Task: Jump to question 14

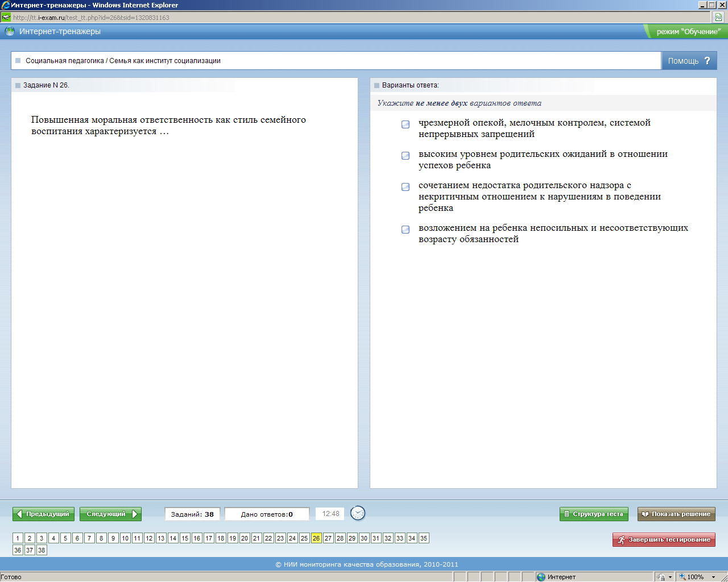Action: tap(173, 538)
